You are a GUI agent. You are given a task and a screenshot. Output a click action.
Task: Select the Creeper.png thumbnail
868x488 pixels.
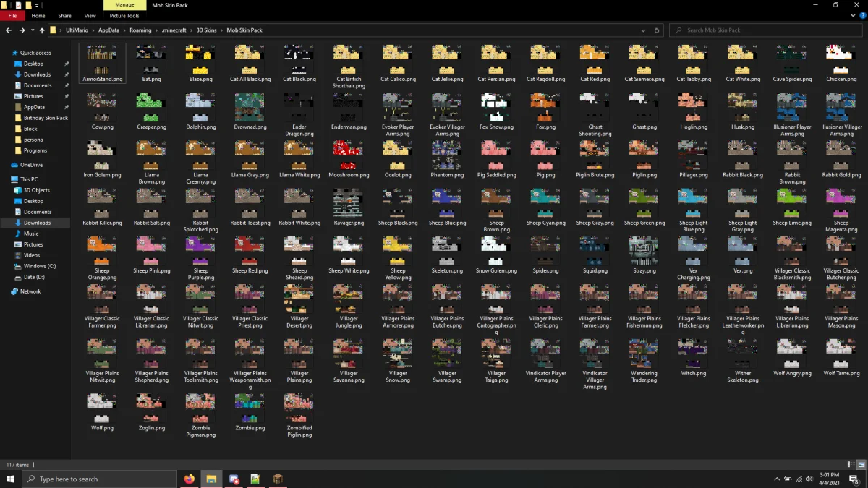(x=151, y=107)
